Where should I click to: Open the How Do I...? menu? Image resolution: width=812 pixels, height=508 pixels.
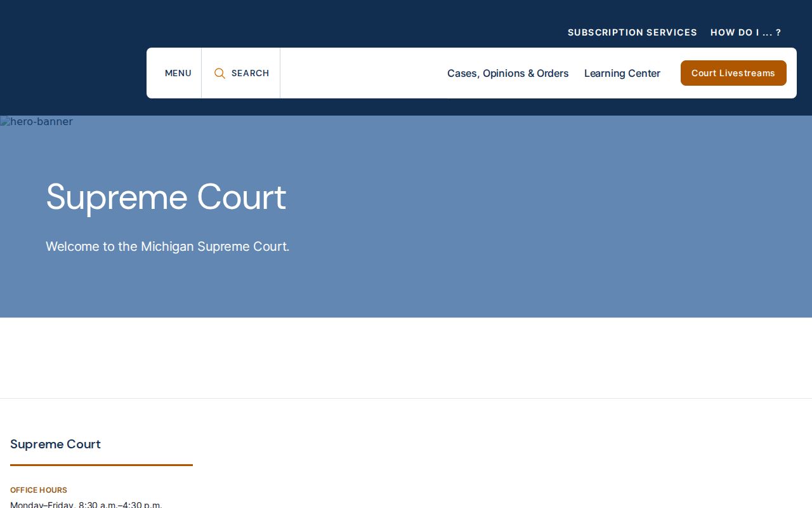[746, 32]
